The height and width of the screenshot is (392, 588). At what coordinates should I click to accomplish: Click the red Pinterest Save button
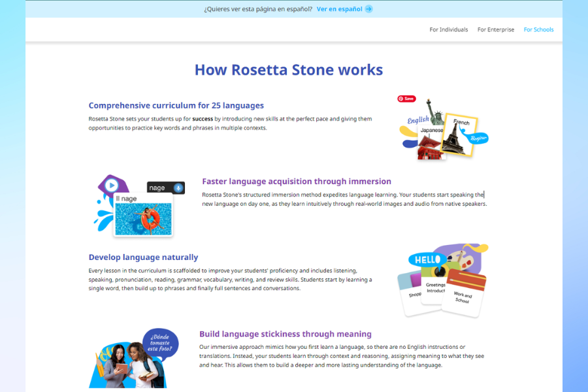tap(406, 99)
